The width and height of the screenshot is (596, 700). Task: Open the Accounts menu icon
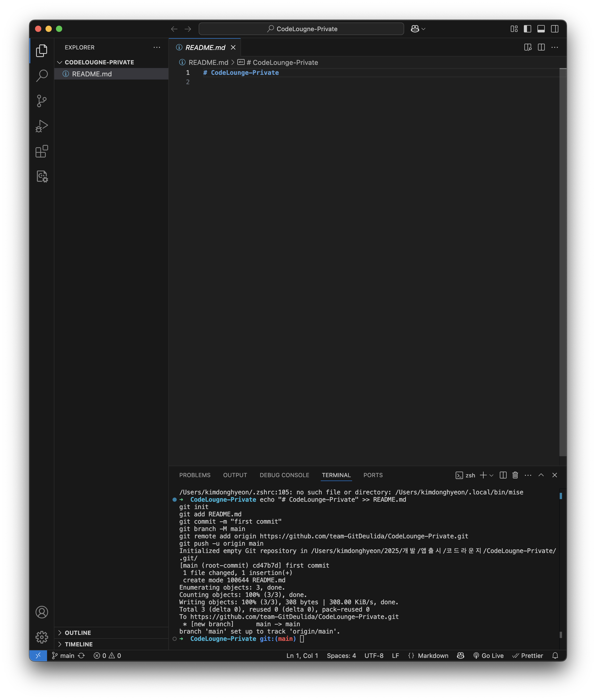point(42,612)
